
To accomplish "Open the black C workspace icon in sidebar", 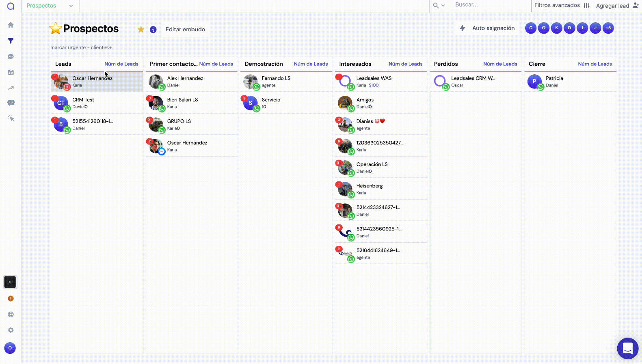I will [x=10, y=282].
